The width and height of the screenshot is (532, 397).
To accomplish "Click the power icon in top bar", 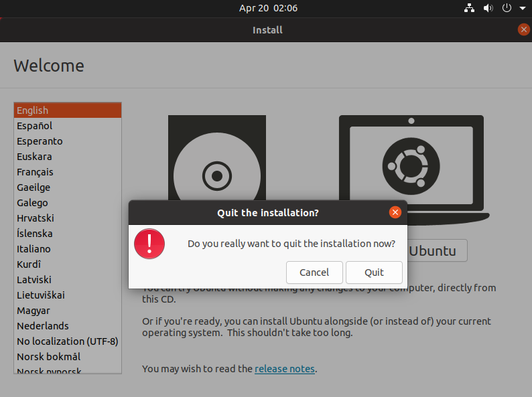I will tap(507, 8).
